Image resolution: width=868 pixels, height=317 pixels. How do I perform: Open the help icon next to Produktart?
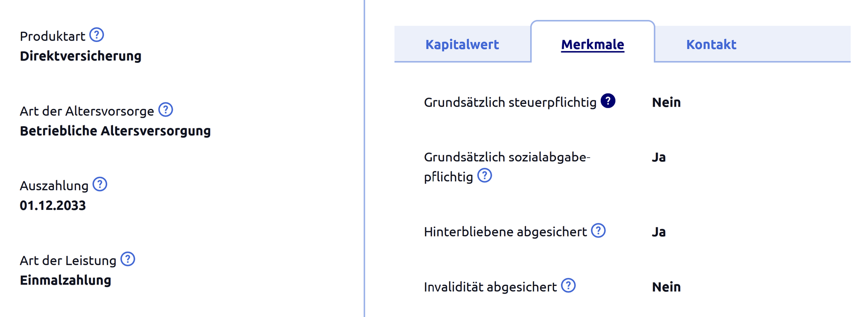point(96,35)
